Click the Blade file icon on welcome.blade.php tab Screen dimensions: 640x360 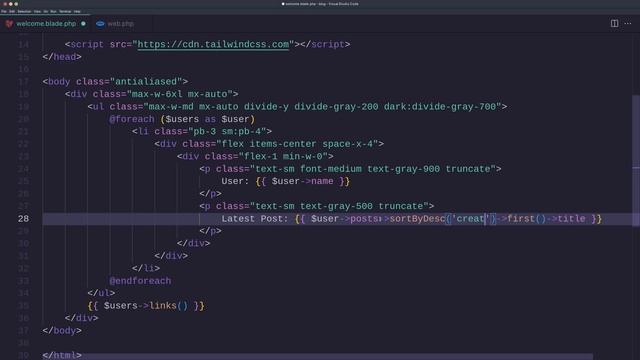click(x=9, y=24)
